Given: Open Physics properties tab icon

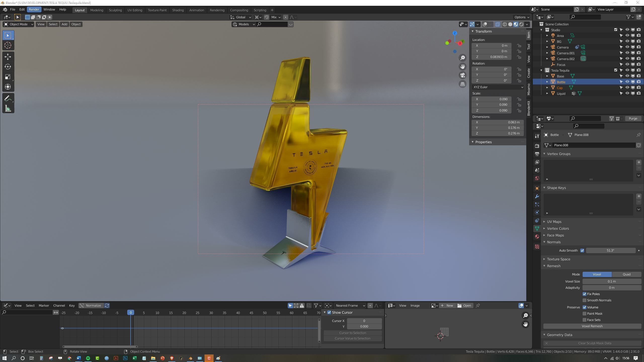Looking at the screenshot, I should point(537,212).
